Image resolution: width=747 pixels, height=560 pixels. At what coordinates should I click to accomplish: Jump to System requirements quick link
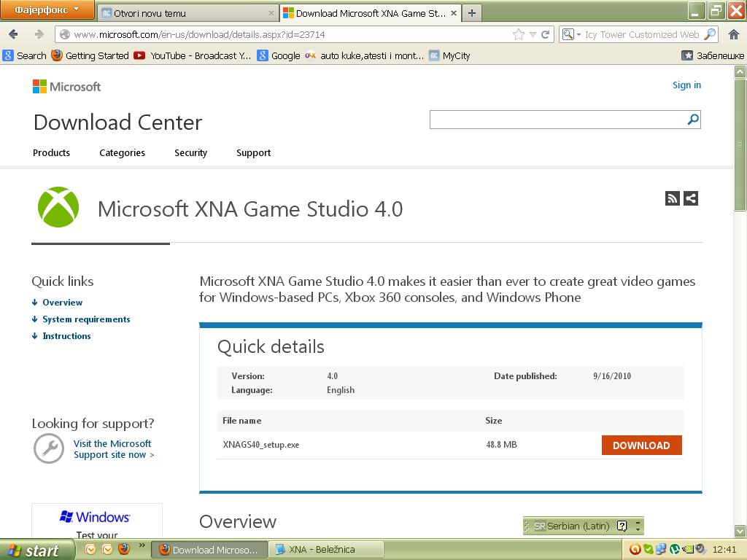(x=86, y=319)
